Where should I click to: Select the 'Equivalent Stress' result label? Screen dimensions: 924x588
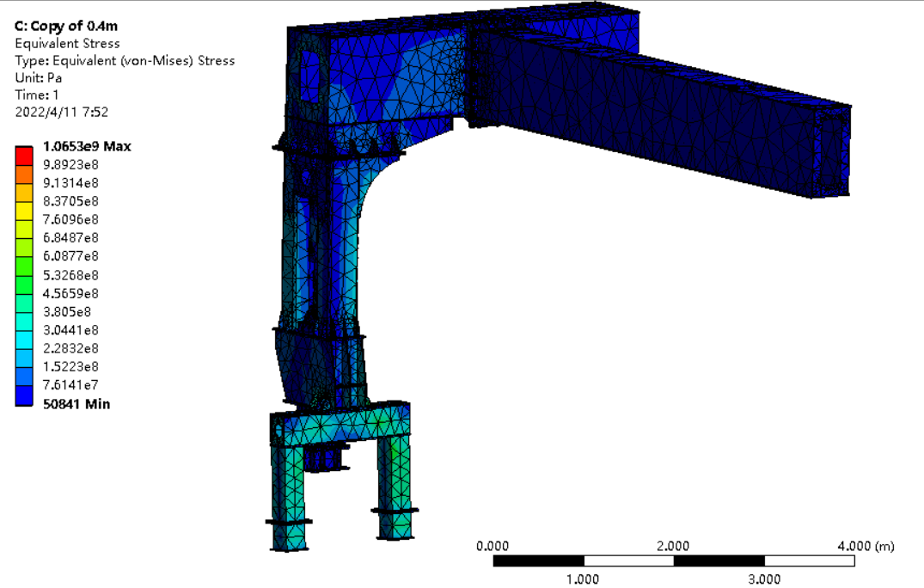point(67,43)
